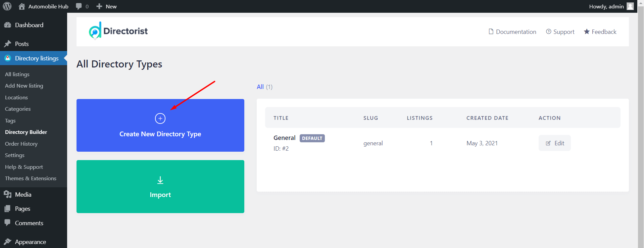Image resolution: width=644 pixels, height=248 pixels.
Task: Click the green Import button
Action: tap(160, 187)
